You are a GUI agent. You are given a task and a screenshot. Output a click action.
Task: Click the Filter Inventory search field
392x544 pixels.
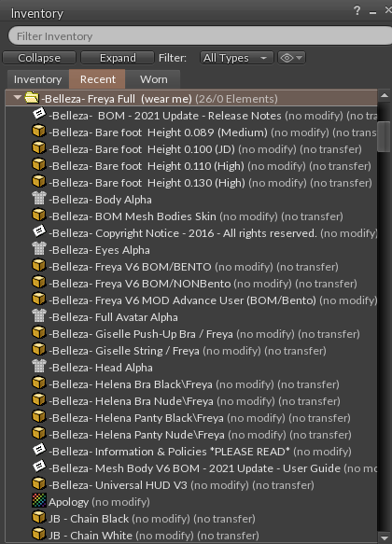coord(200,36)
